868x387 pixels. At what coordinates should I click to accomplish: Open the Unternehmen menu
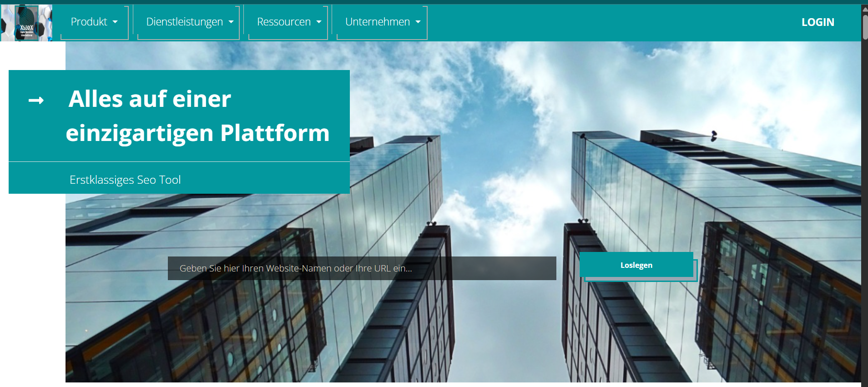point(382,22)
